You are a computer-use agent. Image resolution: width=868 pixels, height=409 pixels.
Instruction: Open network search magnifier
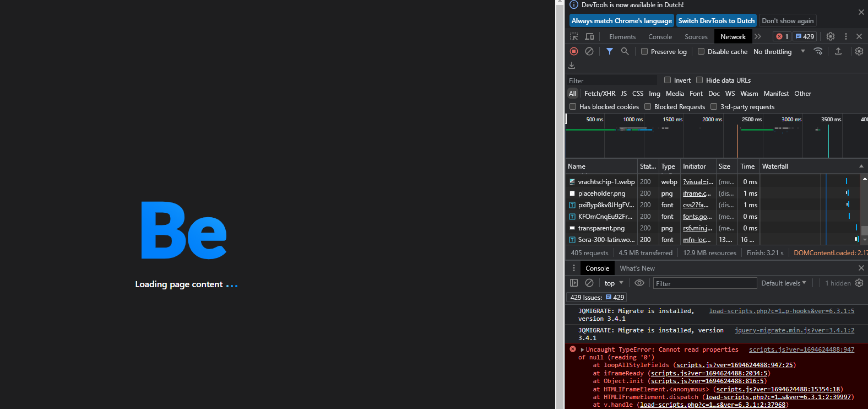[625, 51]
